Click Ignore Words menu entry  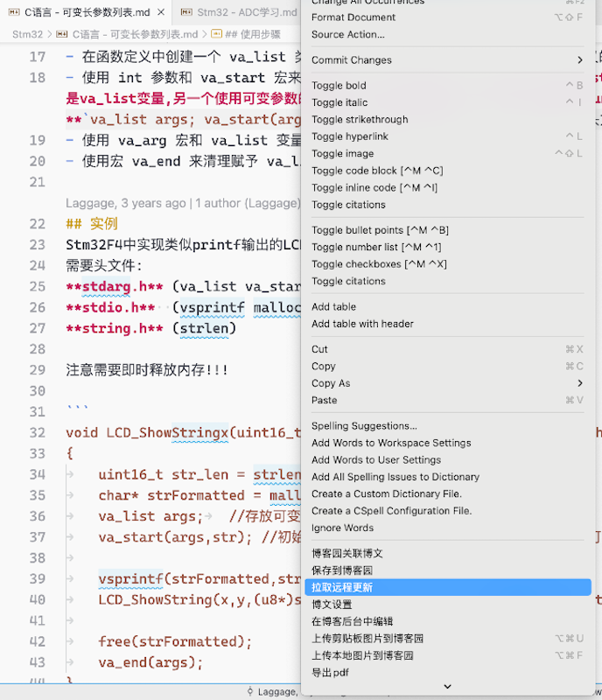click(447, 528)
